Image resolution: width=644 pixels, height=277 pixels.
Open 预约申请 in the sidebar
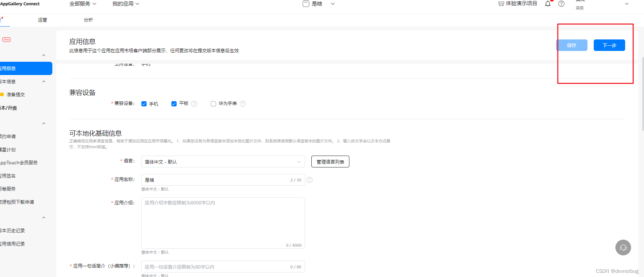pos(8,136)
